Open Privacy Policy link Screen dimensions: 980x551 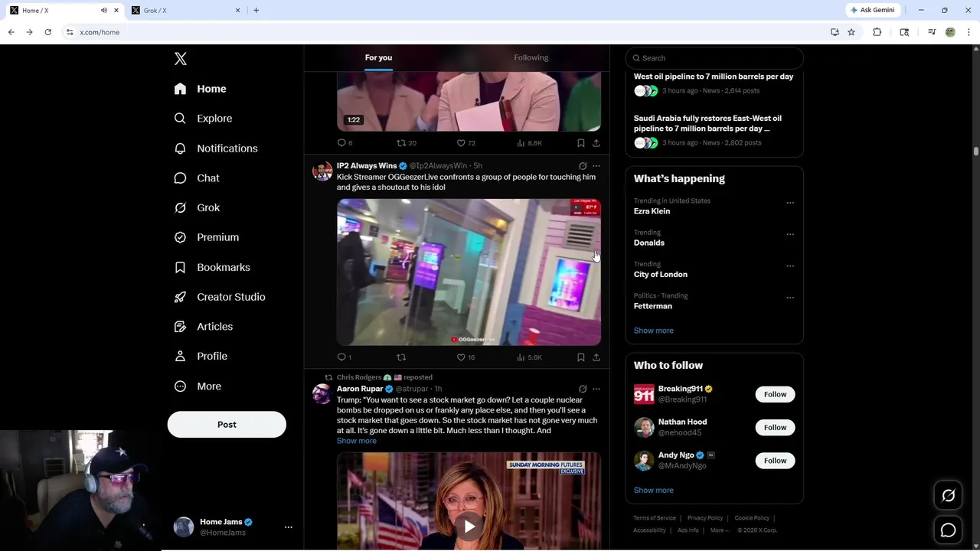click(x=705, y=518)
